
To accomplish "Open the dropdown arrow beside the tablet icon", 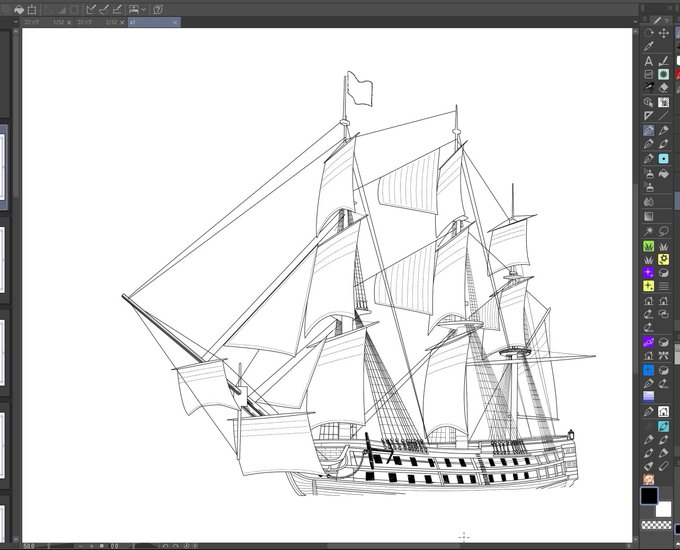I will [x=144, y=9].
